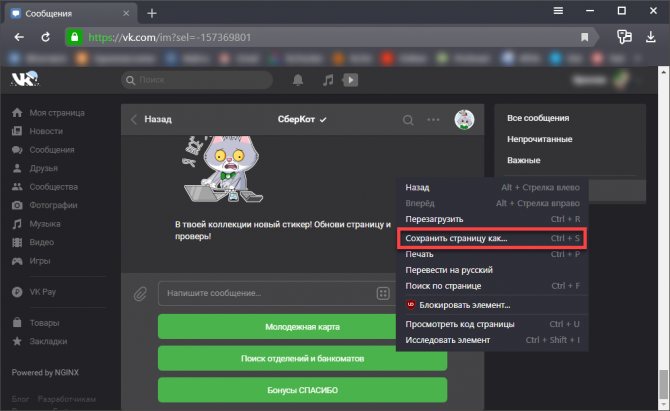Click Бонусы СПАСИБО button
Viewport: 670px width, 411px height.
[303, 390]
